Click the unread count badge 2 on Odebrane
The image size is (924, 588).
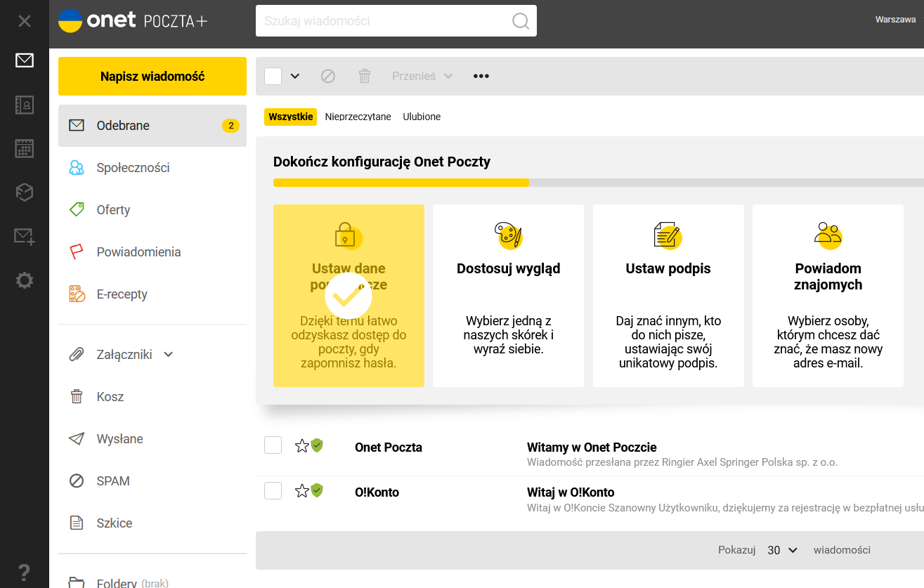[x=230, y=126]
